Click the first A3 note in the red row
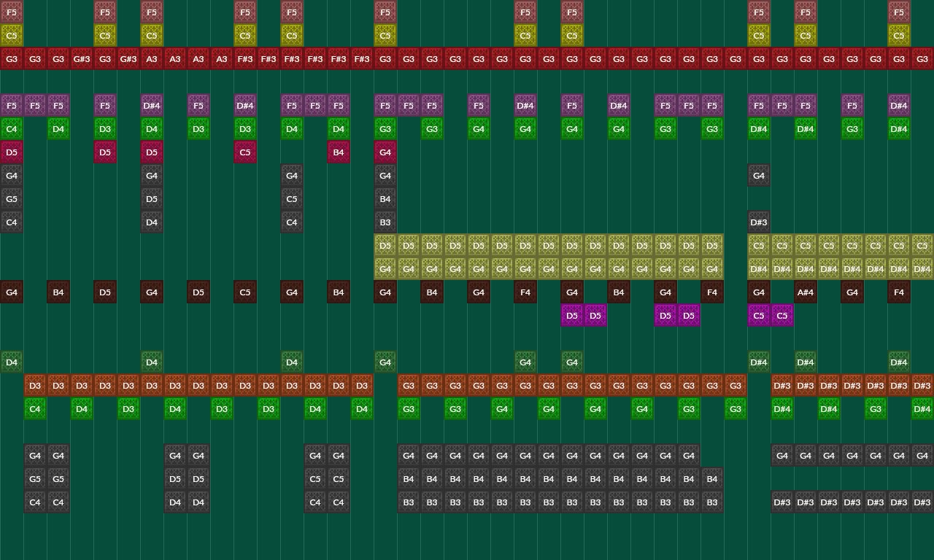Screen dimensions: 934x560 152,59
